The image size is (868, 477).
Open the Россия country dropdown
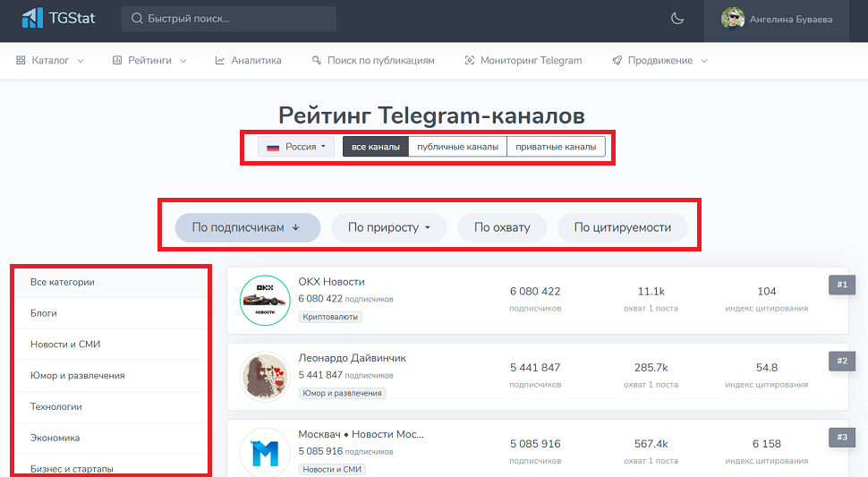(x=296, y=147)
